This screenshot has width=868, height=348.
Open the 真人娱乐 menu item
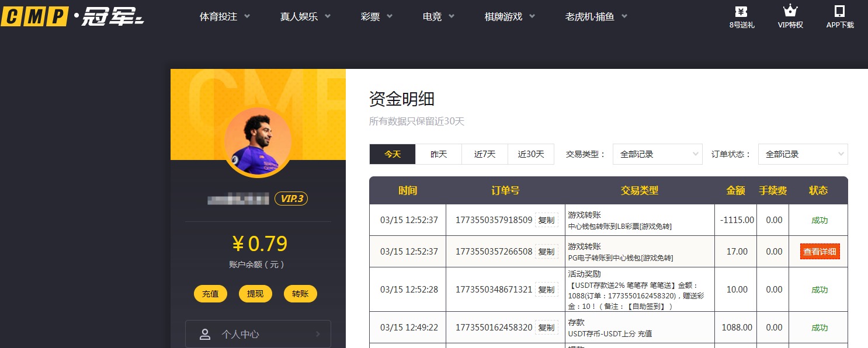tap(300, 17)
